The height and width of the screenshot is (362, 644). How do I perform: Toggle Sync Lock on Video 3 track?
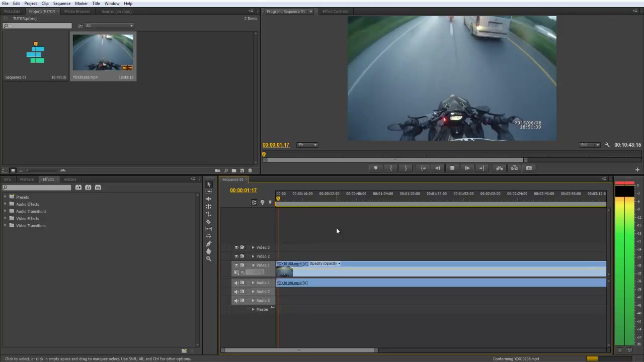click(242, 247)
